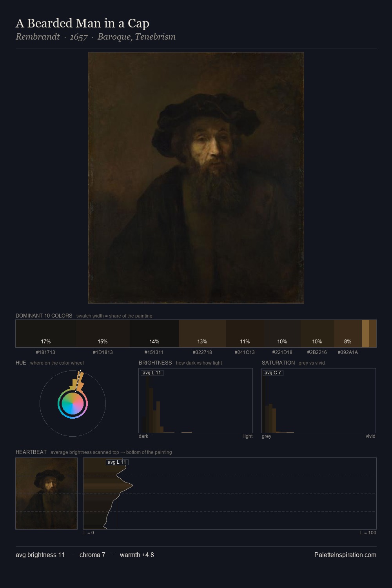Click the 'avg L 11' label in Brightness chart
This screenshot has width=392, height=588.
[152, 373]
